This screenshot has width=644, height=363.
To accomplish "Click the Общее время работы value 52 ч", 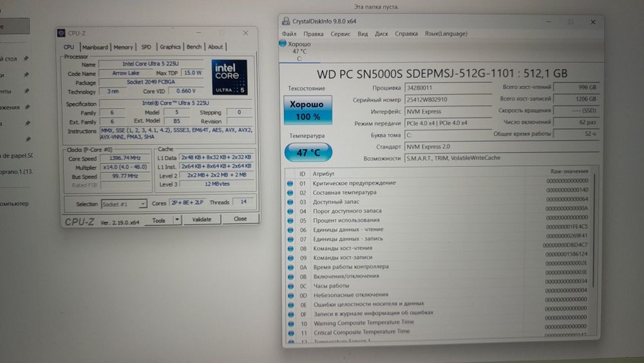I will [x=576, y=133].
